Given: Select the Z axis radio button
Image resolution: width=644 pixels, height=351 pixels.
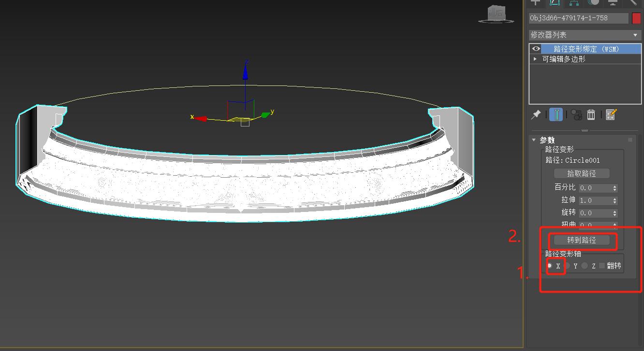Looking at the screenshot, I should coord(585,266).
